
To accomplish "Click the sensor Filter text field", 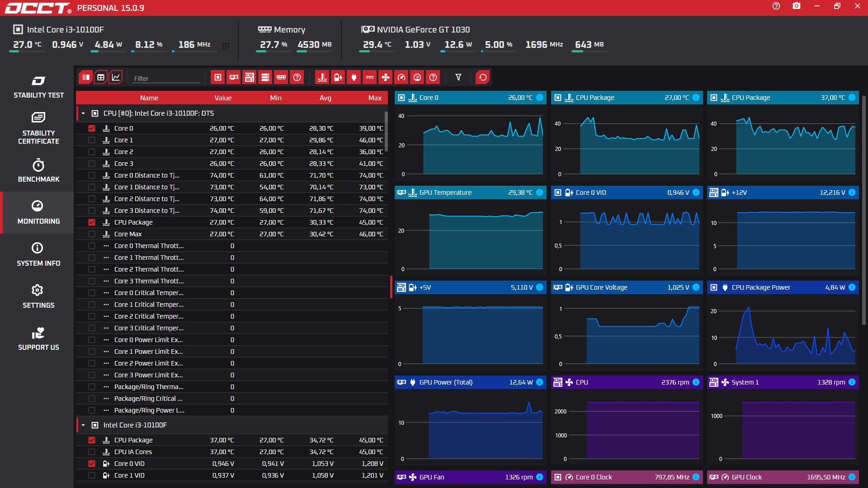I will pyautogui.click(x=166, y=78).
